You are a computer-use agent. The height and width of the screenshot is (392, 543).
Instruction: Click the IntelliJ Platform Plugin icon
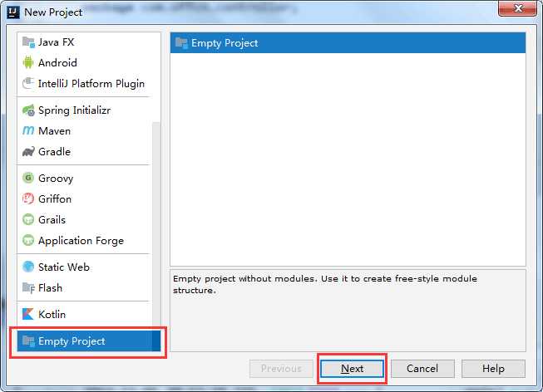click(28, 83)
